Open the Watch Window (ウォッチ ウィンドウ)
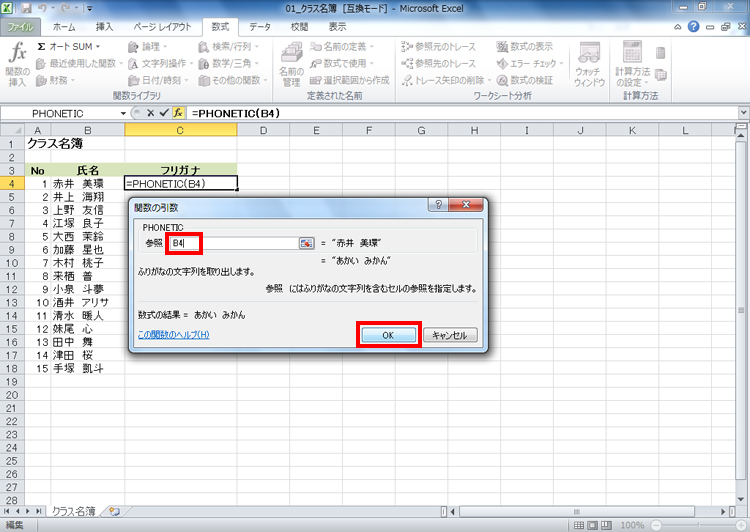Screen dimensions: 750x532 [589, 64]
